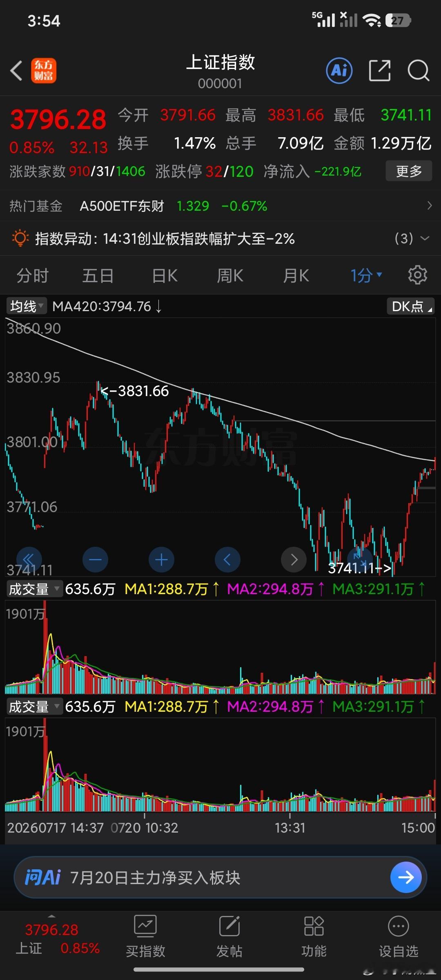Open second 成交量 indicator dropdown

pos(34,706)
